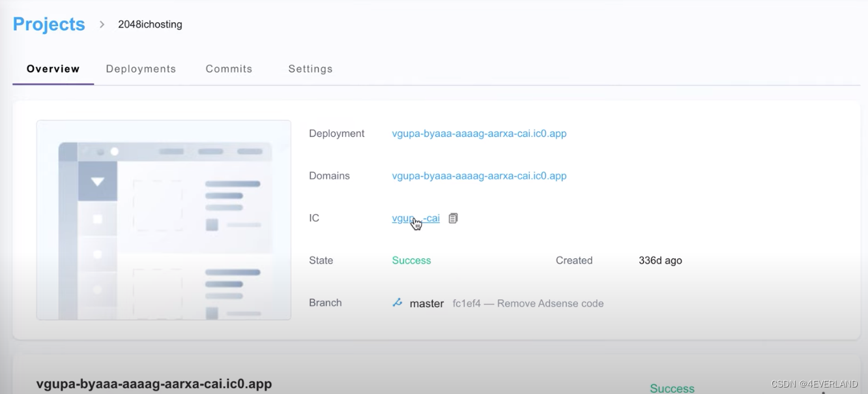Switch to the Deployments tab
The image size is (868, 394).
click(141, 68)
